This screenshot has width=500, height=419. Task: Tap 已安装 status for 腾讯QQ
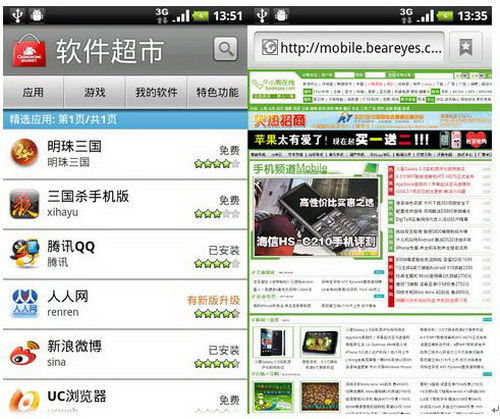pos(224,250)
